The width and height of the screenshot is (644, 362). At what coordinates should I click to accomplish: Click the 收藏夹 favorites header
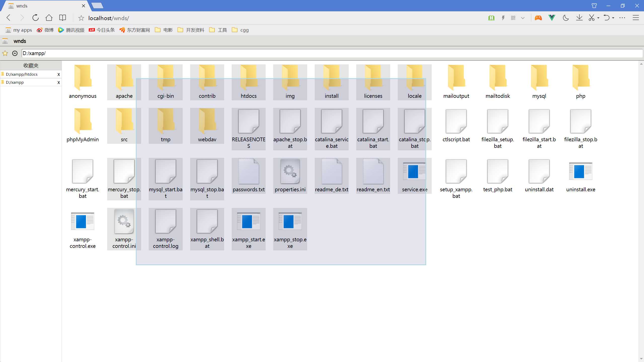pyautogui.click(x=31, y=65)
